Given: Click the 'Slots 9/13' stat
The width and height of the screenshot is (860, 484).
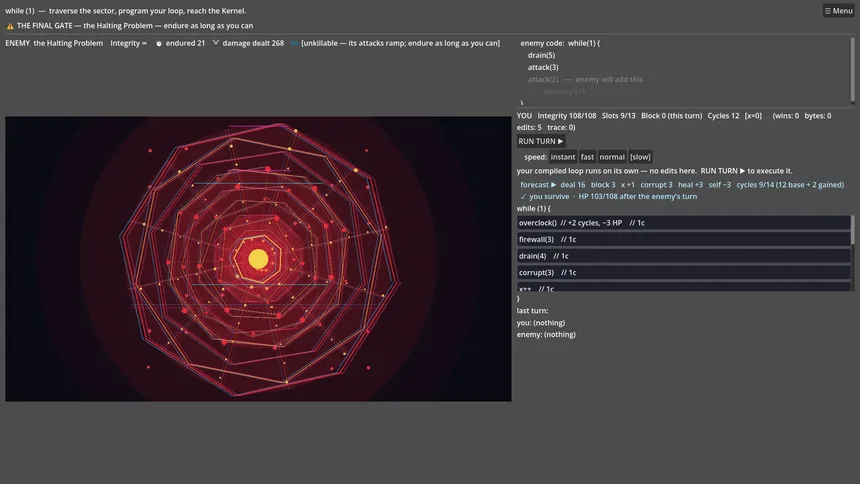Looking at the screenshot, I should coord(619,116).
